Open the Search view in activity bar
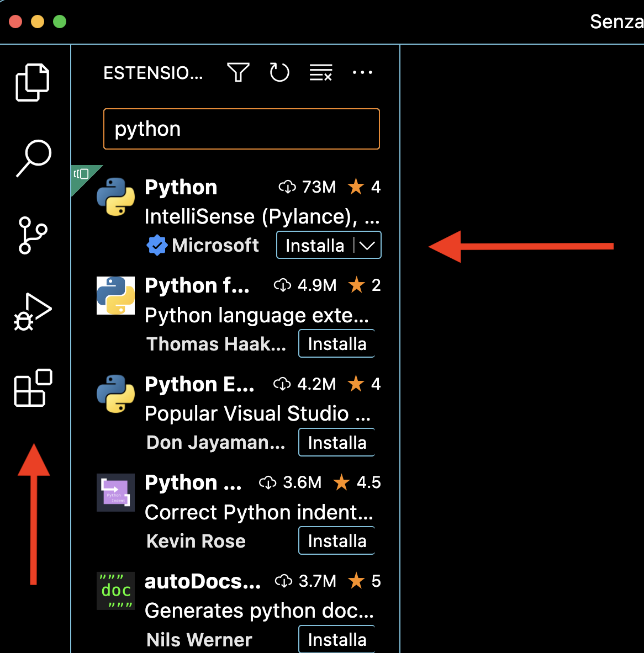644x653 pixels. 33,158
